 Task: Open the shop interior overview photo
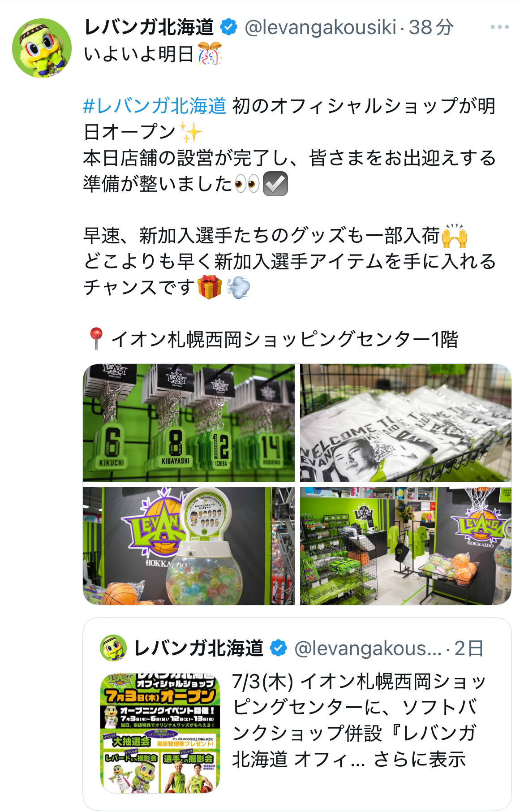point(406,546)
